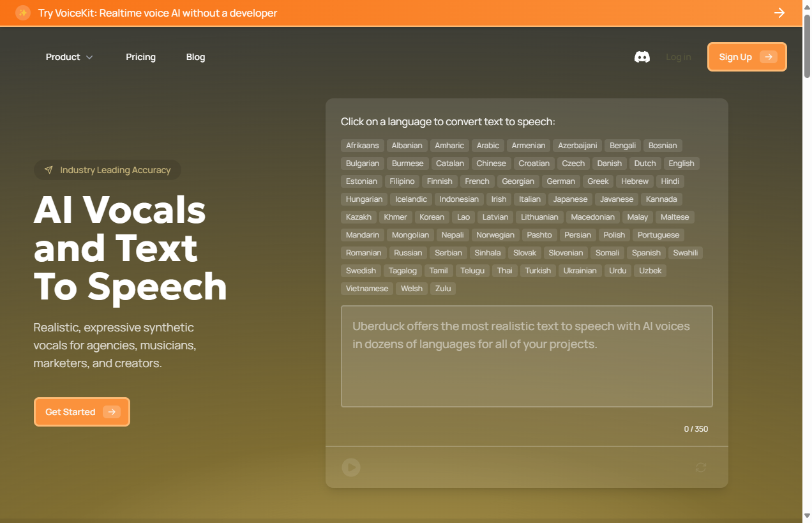This screenshot has height=523, width=812.
Task: Pick the Zulu language option
Action: pyautogui.click(x=443, y=289)
